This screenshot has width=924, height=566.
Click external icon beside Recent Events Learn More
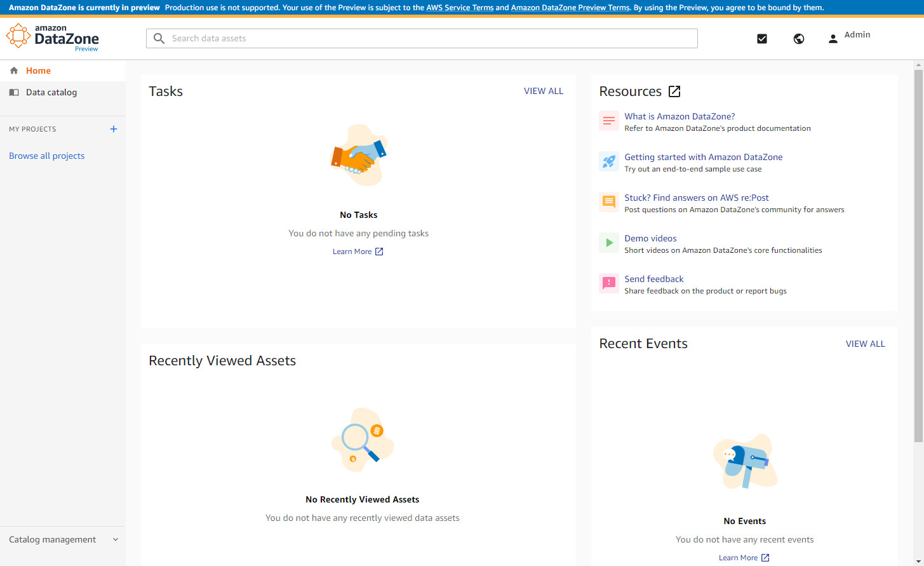[x=765, y=558]
